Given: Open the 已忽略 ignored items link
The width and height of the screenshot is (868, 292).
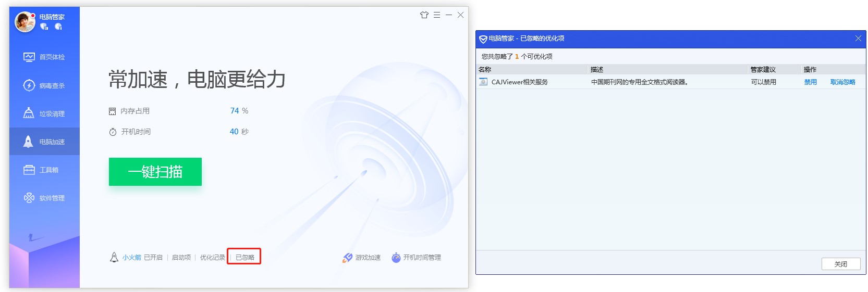Looking at the screenshot, I should click(x=245, y=258).
